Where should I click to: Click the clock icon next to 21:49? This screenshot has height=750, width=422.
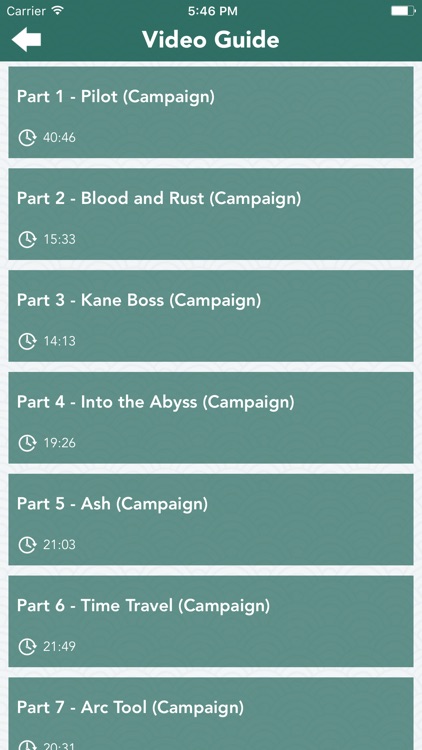pos(27,646)
